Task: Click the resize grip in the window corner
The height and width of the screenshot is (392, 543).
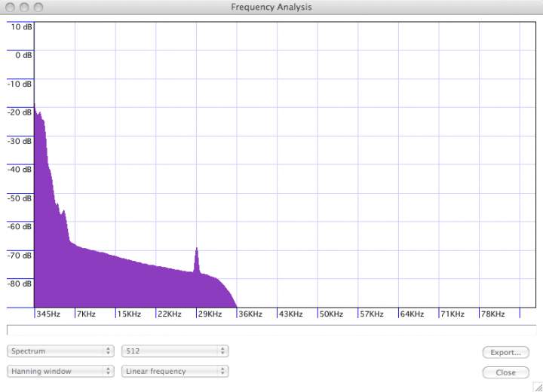Action: (x=537, y=386)
